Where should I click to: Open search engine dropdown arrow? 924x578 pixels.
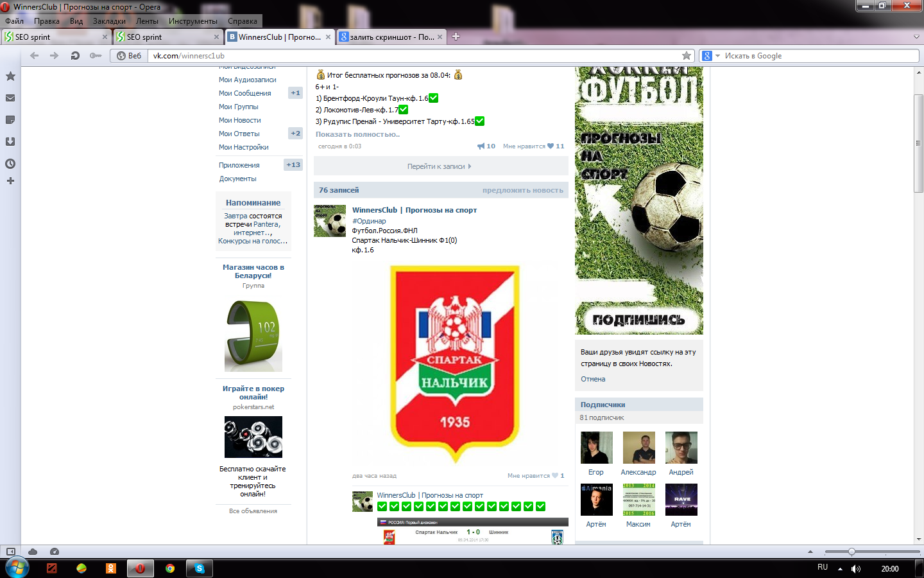click(718, 56)
